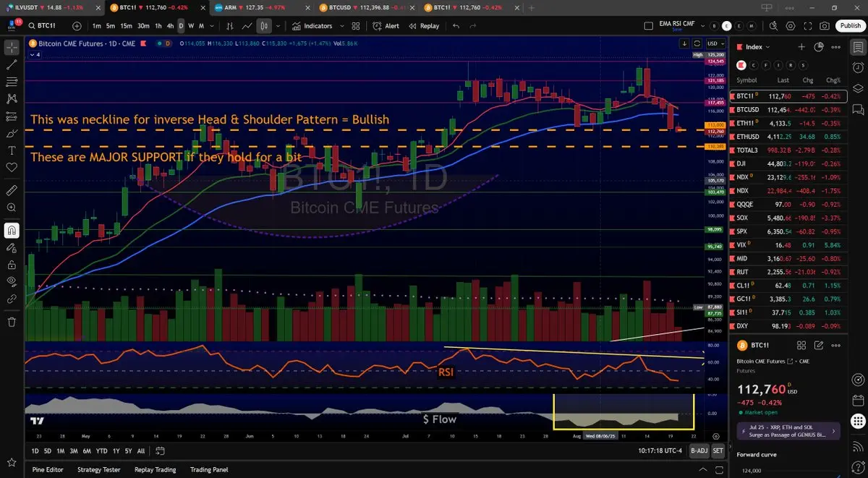Open go to date calendar icon
The height and width of the screenshot is (478, 868).
(160, 451)
